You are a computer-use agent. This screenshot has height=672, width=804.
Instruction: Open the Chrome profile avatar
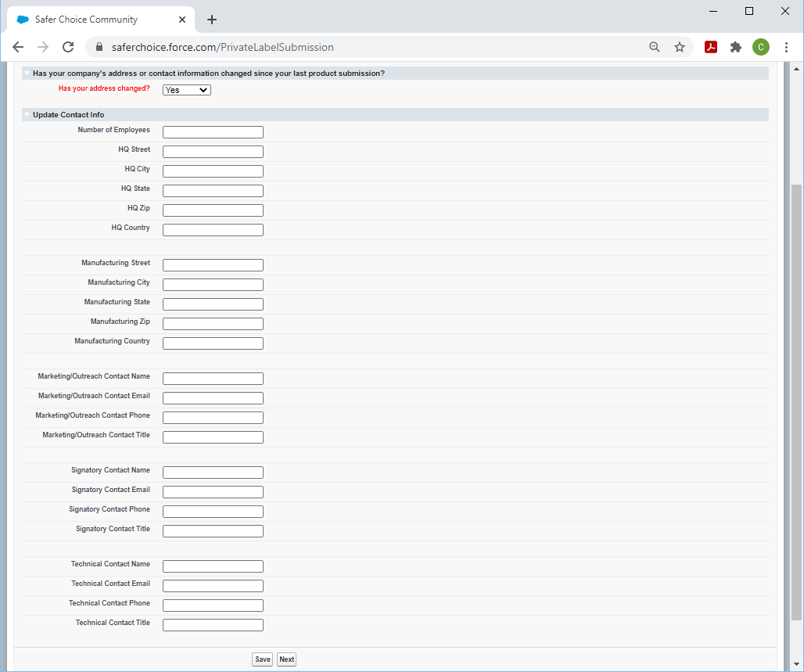point(761,47)
